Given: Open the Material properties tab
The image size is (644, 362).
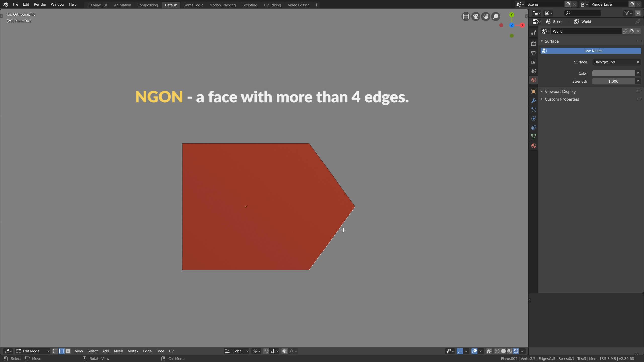Looking at the screenshot, I should (533, 146).
